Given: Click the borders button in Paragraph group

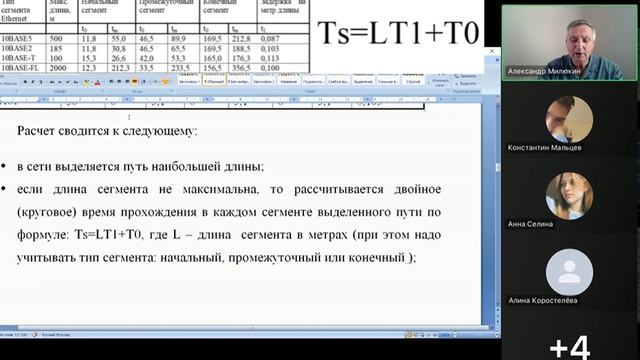Looking at the screenshot, I should pos(165,82).
